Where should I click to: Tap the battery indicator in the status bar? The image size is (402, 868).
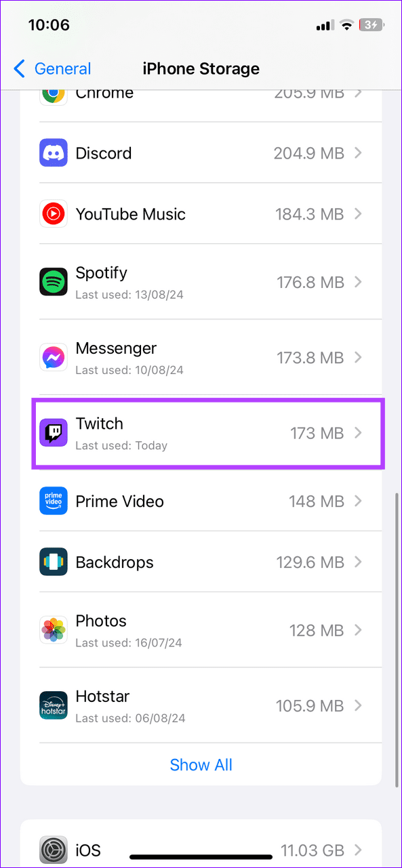[371, 24]
